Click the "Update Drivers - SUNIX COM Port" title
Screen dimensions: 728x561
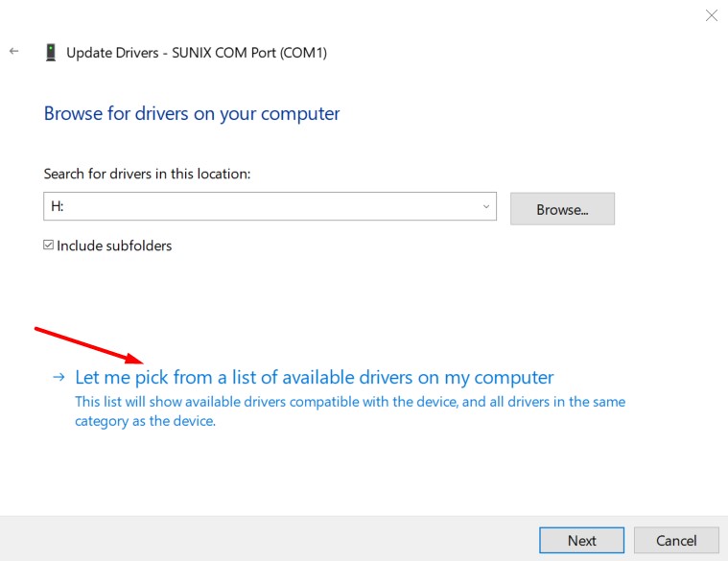point(197,53)
